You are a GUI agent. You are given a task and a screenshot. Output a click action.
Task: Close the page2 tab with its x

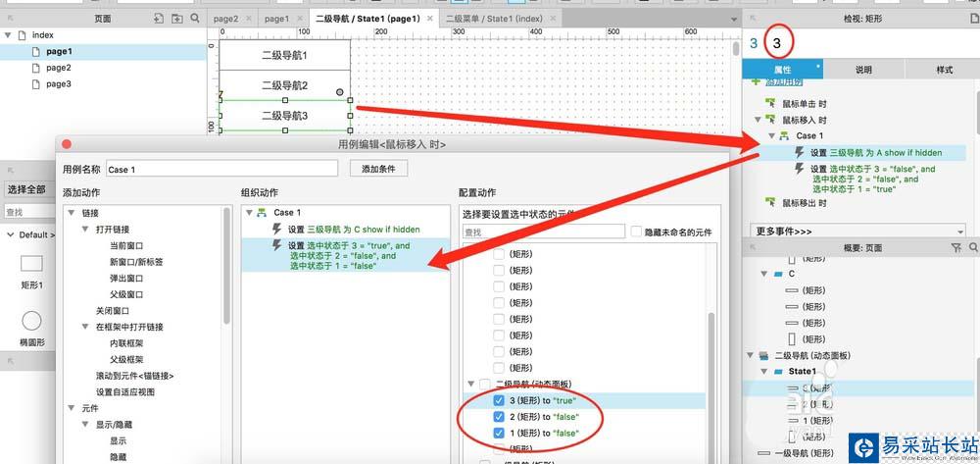coord(249,19)
